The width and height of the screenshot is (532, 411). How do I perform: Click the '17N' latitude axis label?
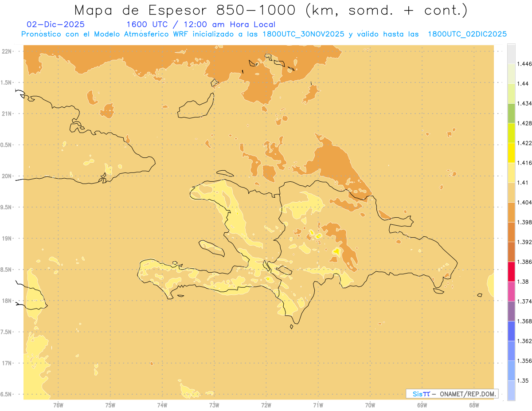click(x=7, y=363)
